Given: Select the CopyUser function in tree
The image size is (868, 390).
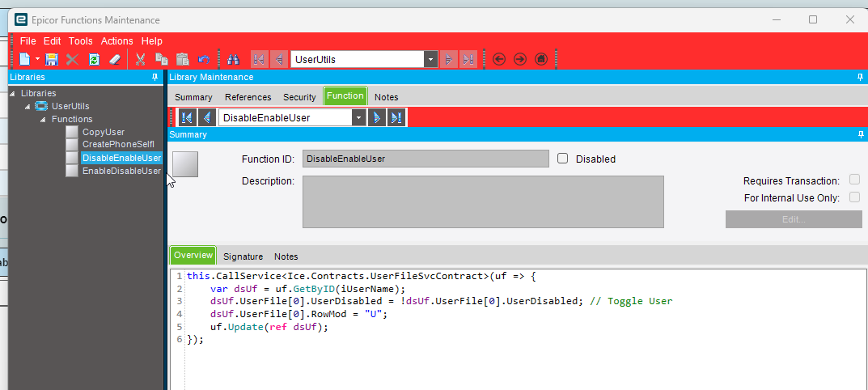Looking at the screenshot, I should [104, 132].
